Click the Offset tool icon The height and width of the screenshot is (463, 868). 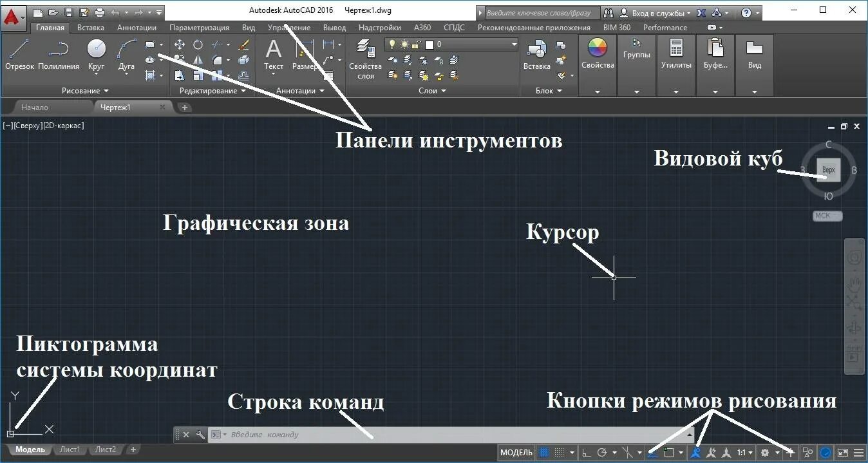point(243,75)
